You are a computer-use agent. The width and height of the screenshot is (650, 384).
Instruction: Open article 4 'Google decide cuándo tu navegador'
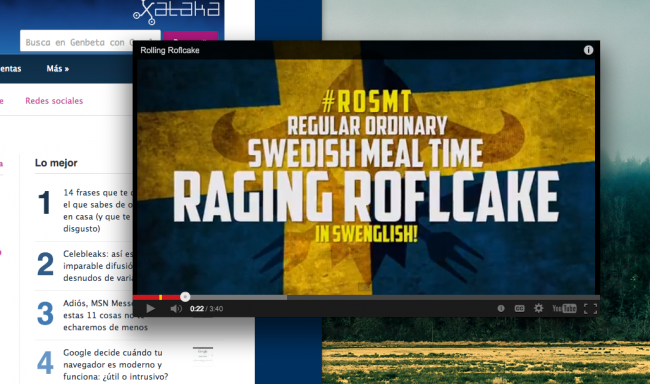[116, 365]
